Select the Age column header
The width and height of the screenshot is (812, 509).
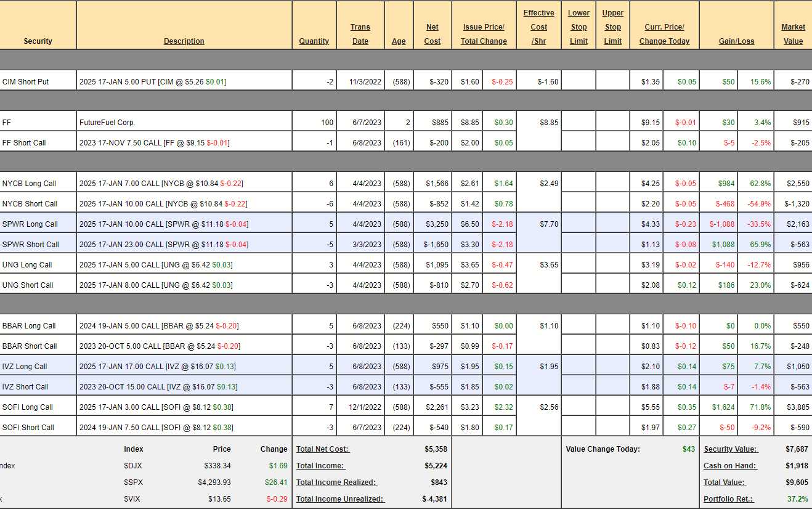tap(399, 41)
